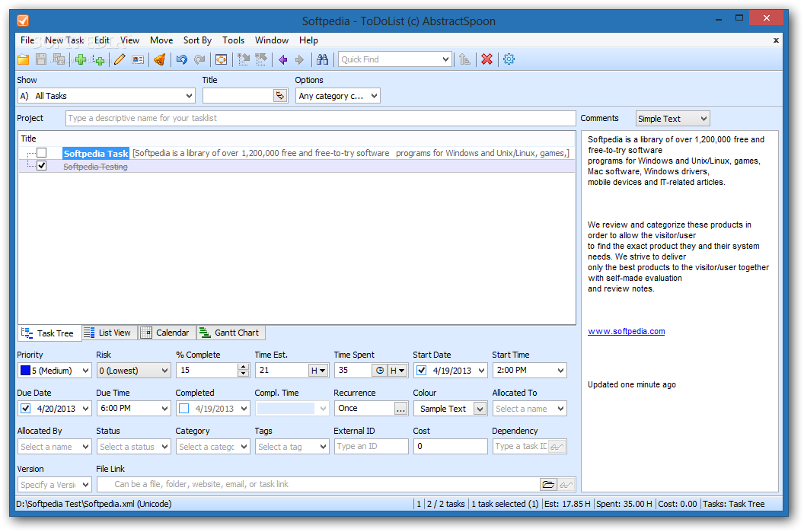The image size is (804, 532).
Task: Select the Softpedia Task tree item
Action: pyautogui.click(x=96, y=153)
